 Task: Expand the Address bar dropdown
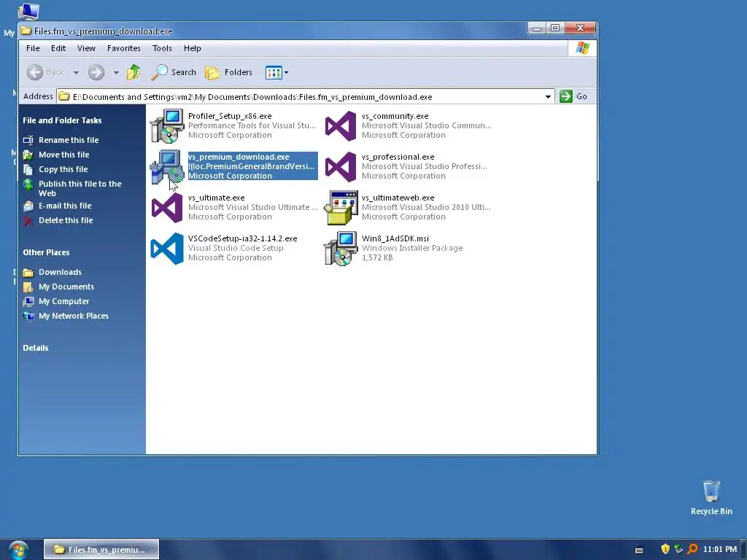coord(549,97)
